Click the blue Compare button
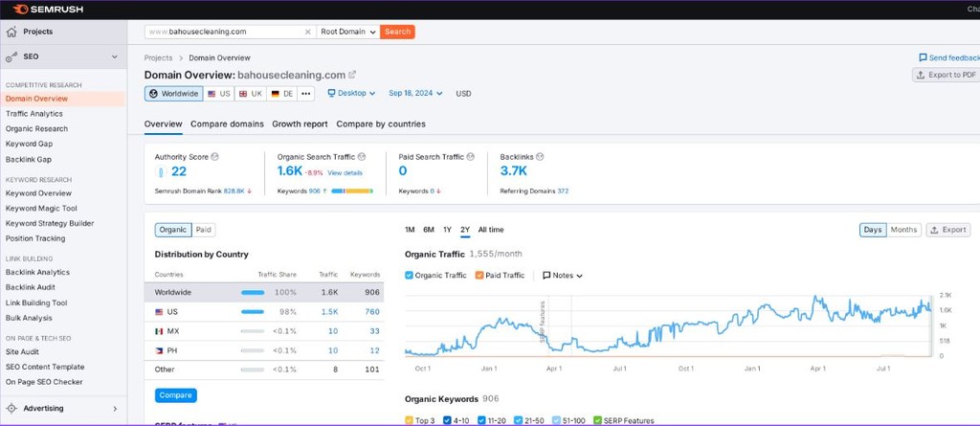Image resolution: width=980 pixels, height=426 pixels. click(x=175, y=395)
